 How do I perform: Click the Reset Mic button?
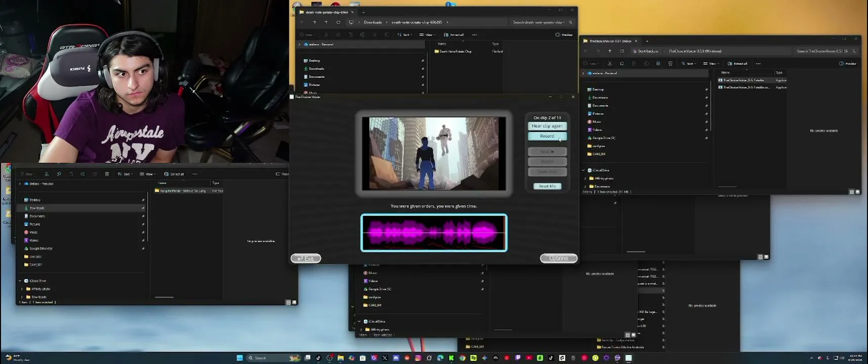(x=547, y=186)
